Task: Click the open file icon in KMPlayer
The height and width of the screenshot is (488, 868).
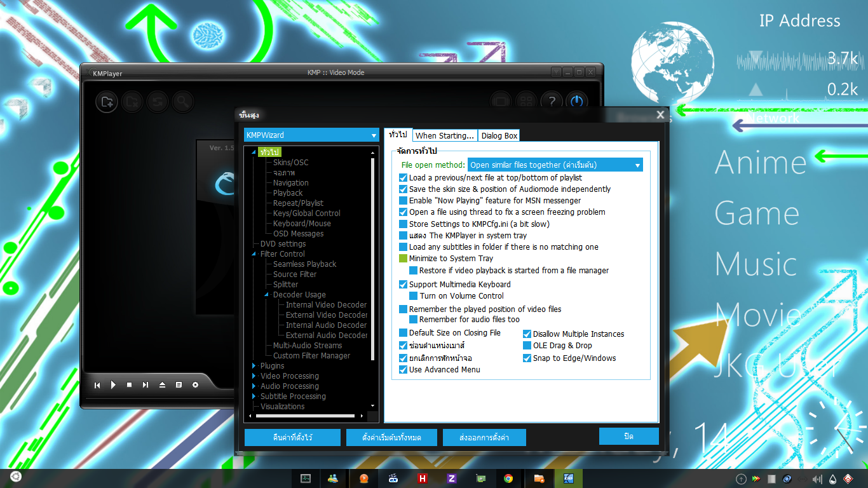Action: coord(107,102)
